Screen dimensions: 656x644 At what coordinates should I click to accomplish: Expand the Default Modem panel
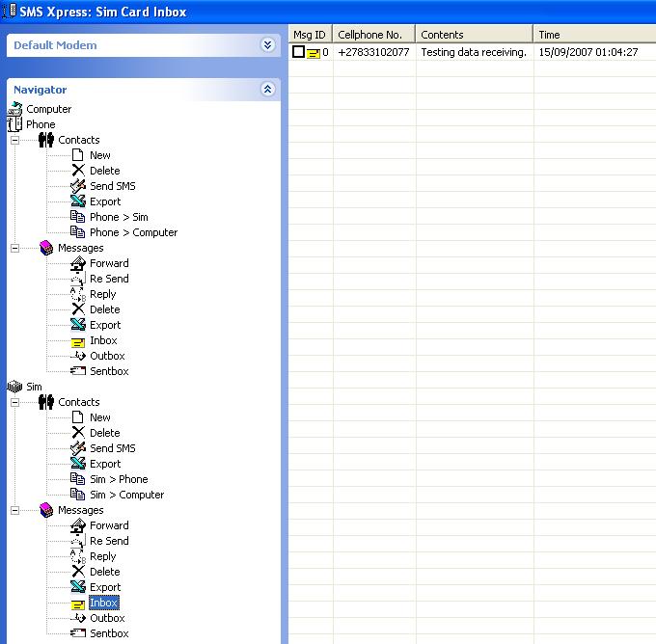pyautogui.click(x=267, y=45)
